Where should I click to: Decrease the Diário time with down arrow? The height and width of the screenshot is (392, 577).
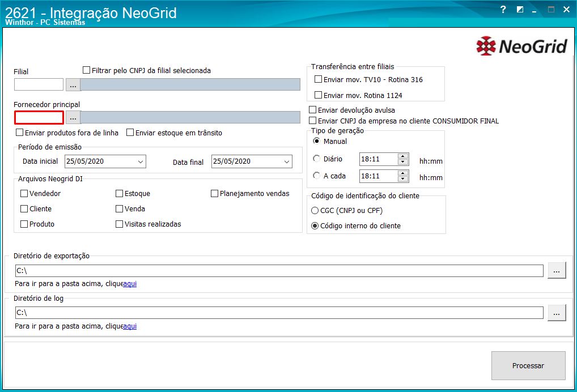tap(403, 162)
